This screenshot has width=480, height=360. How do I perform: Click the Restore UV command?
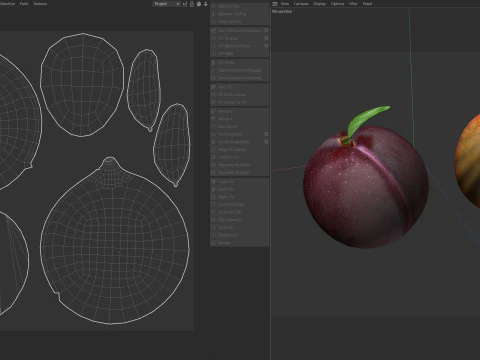pyautogui.click(x=240, y=235)
